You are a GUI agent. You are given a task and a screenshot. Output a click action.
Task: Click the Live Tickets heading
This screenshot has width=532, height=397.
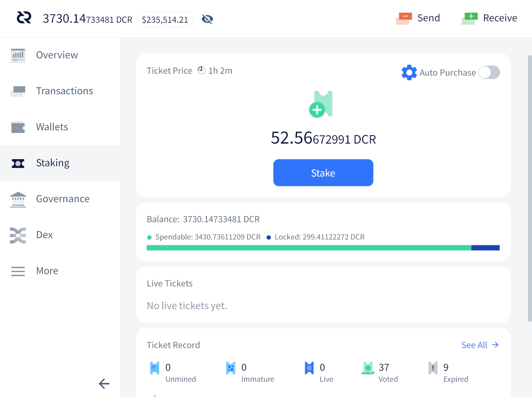click(169, 283)
